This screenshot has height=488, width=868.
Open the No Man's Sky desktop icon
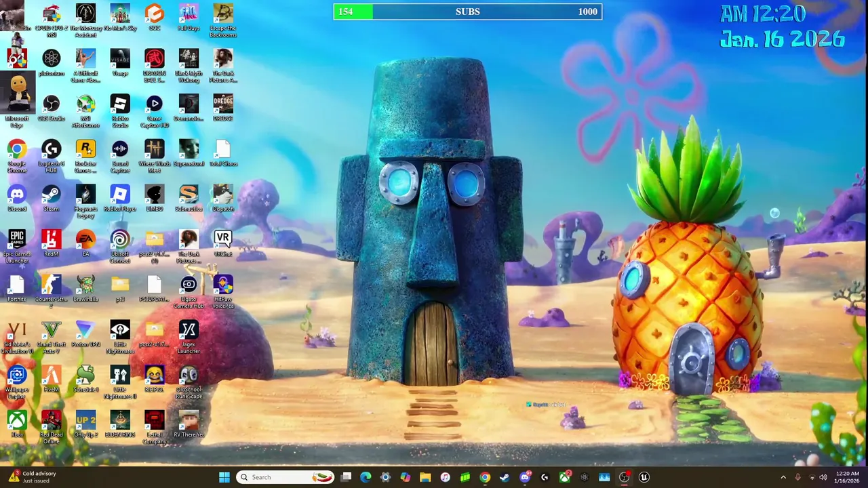(120, 18)
